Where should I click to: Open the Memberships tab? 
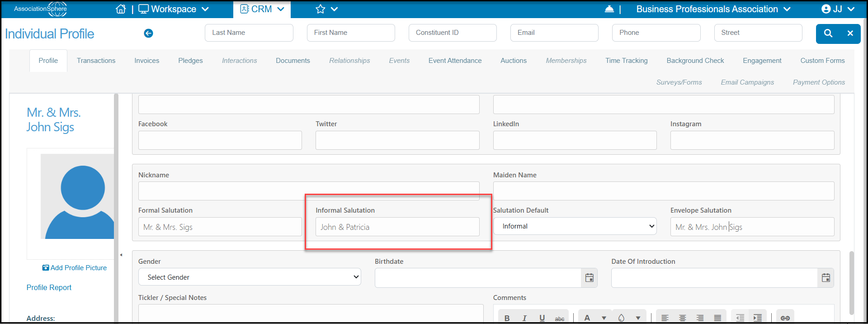(x=566, y=61)
